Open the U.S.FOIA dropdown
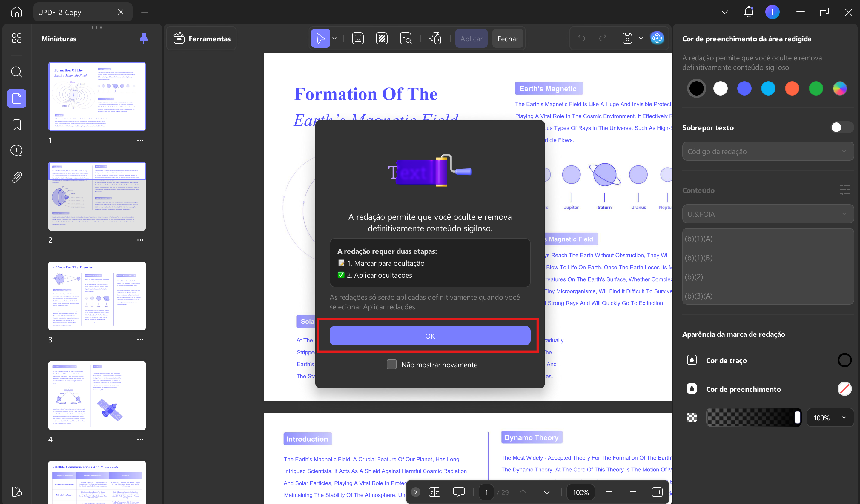The image size is (860, 504). click(x=768, y=214)
